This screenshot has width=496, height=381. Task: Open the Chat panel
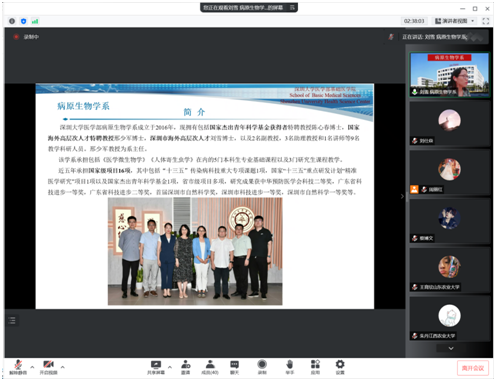235,367
